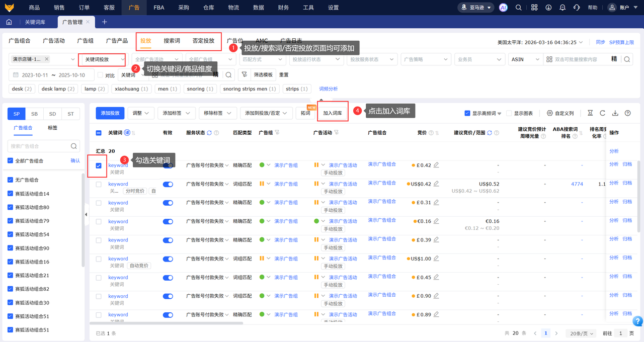The height and width of the screenshot is (342, 644).
Task: Open 广告策略 dropdown
Action: point(425,59)
